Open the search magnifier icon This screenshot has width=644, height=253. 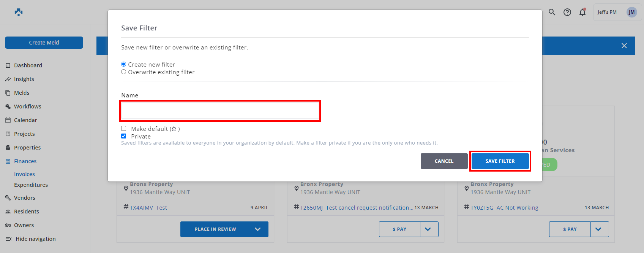552,12
